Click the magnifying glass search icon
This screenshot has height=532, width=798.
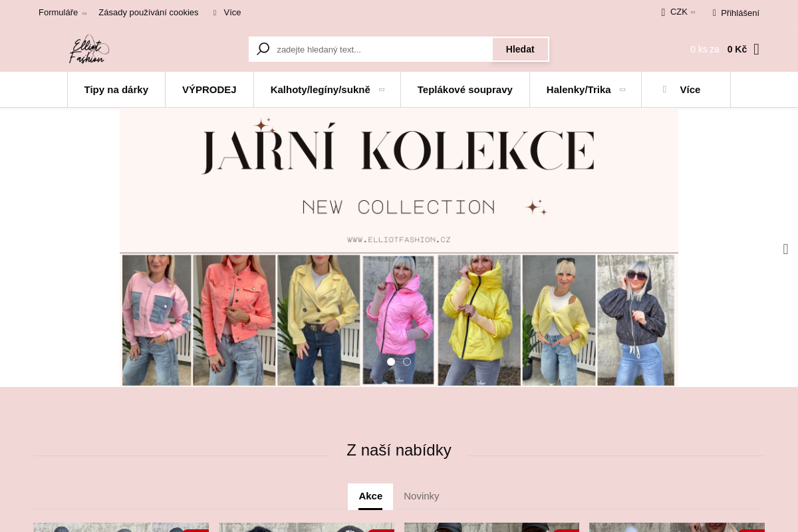(x=263, y=49)
